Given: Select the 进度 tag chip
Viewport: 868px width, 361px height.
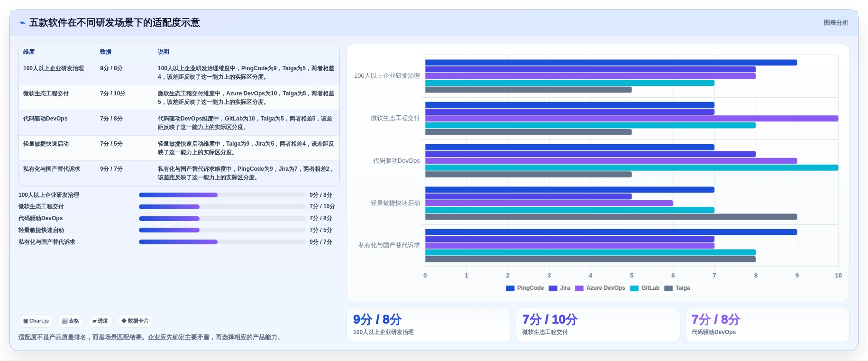Looking at the screenshot, I should (x=100, y=321).
